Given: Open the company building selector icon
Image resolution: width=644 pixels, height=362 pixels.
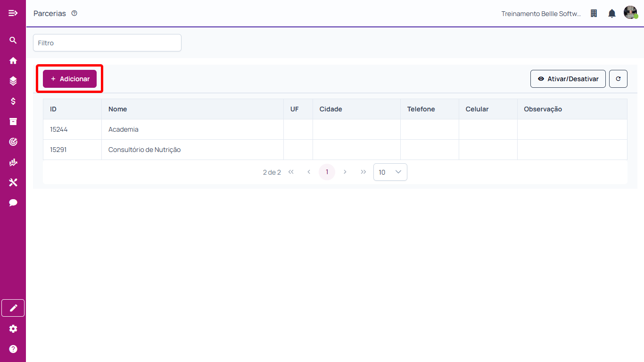Looking at the screenshot, I should 594,14.
